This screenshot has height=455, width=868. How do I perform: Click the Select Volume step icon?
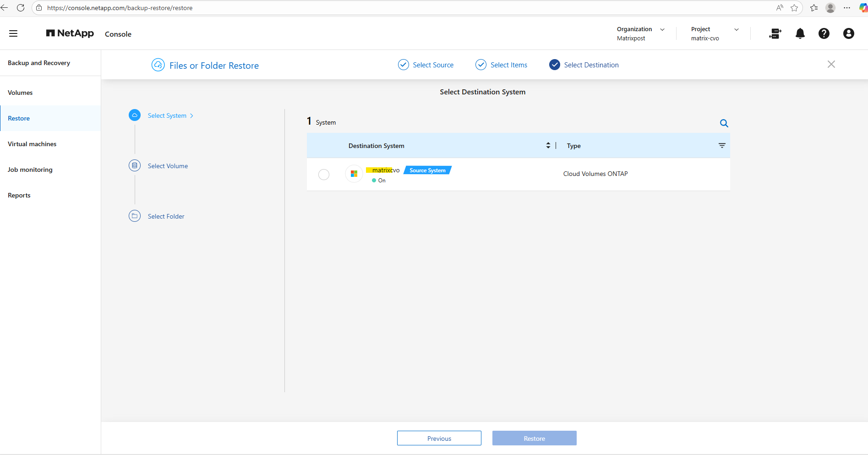[x=135, y=165]
